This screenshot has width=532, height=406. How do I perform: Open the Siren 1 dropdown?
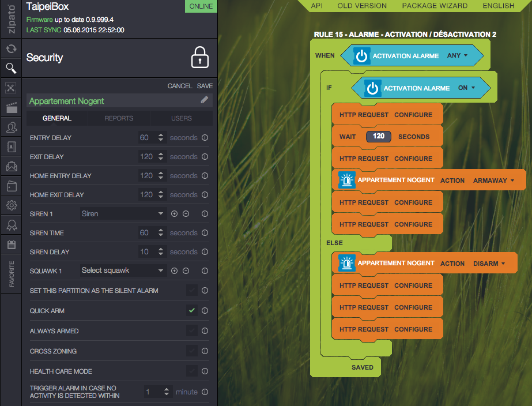123,214
